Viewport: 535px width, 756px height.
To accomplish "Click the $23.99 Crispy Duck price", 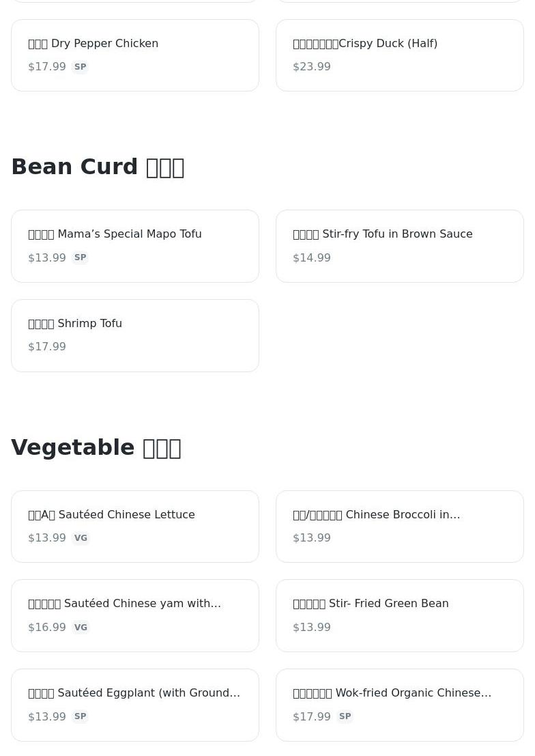I will coord(312,66).
